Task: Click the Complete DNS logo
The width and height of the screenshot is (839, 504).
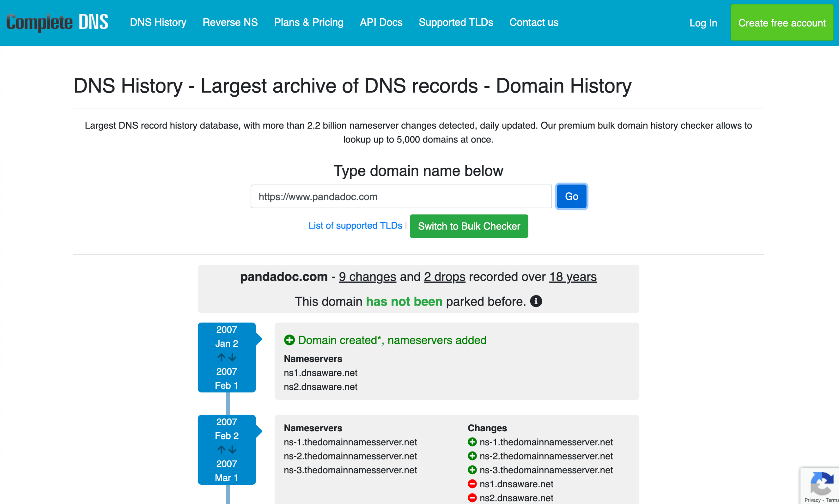Action: (x=57, y=22)
